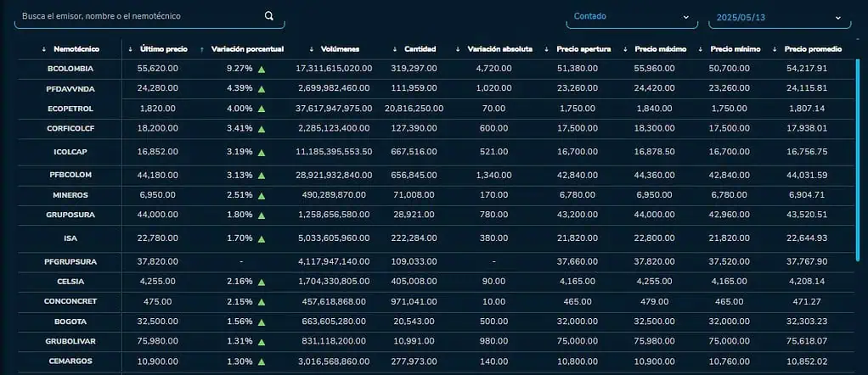The image size is (868, 375).
Task: Click the green up triangle for CELSIA
Action: coord(262,282)
